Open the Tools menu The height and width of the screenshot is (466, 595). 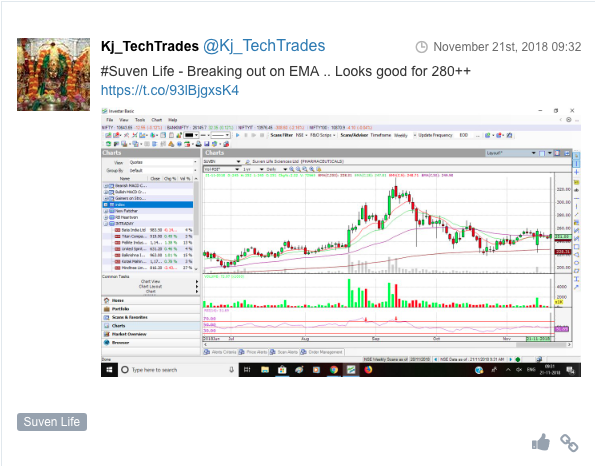pyautogui.click(x=140, y=120)
